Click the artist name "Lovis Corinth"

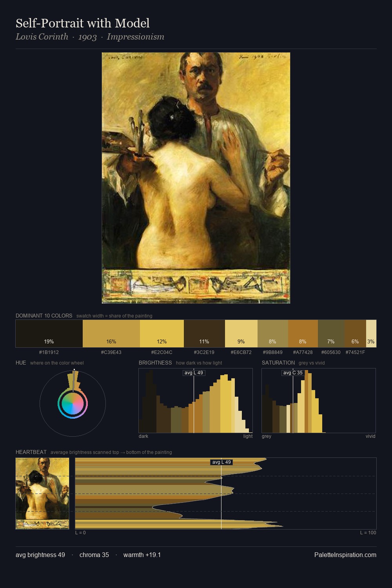(x=42, y=37)
